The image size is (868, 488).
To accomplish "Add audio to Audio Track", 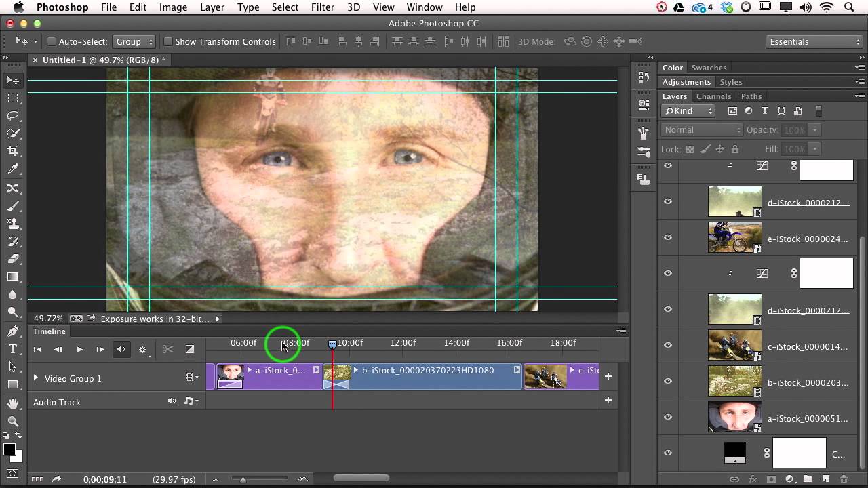I will [608, 401].
